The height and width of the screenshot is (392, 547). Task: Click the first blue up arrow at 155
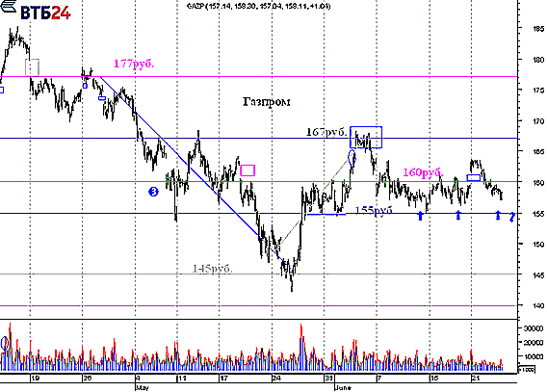pyautogui.click(x=421, y=216)
